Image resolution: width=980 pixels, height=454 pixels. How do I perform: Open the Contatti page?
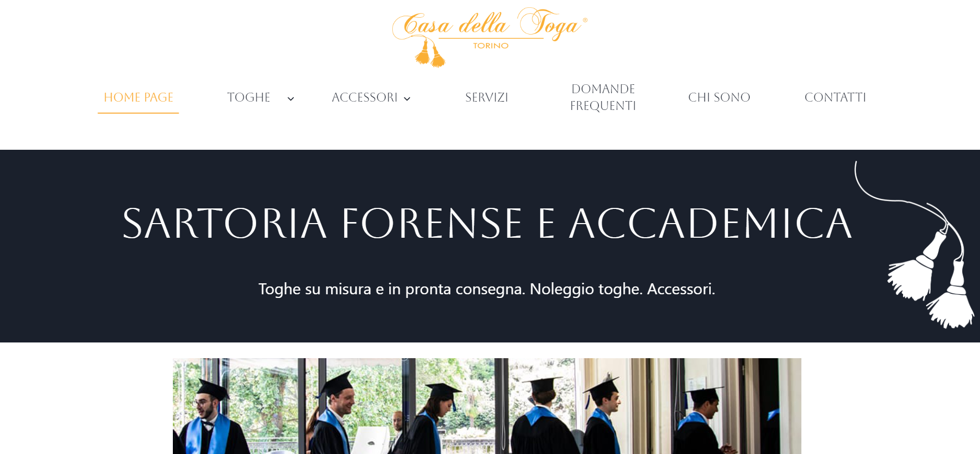[835, 97]
